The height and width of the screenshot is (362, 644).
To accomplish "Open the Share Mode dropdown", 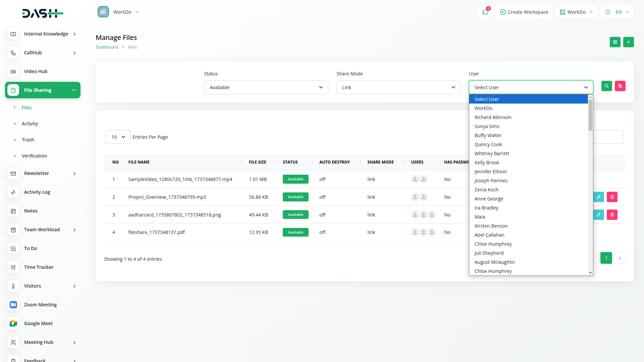I will tap(398, 87).
